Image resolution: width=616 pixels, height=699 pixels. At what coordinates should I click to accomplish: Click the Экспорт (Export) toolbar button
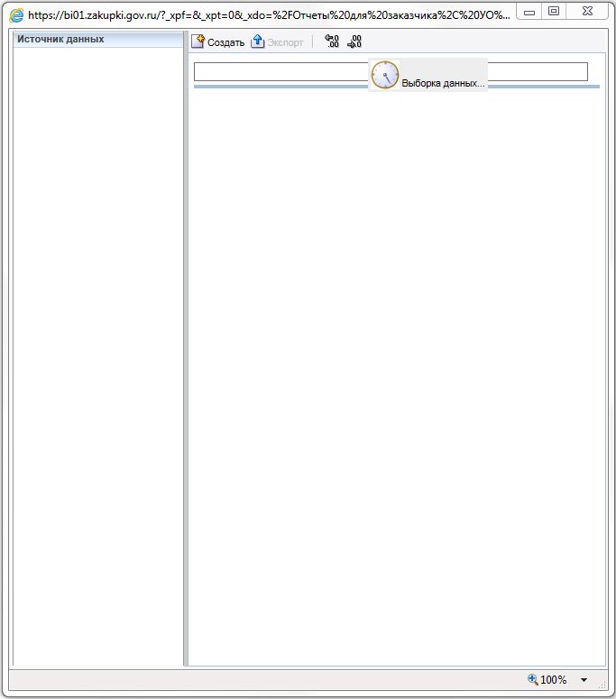click(x=278, y=42)
